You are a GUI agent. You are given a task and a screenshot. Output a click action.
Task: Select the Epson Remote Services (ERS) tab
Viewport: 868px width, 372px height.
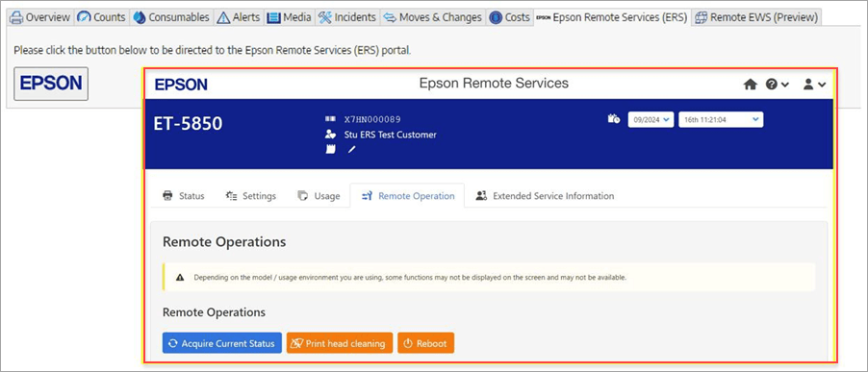pyautogui.click(x=612, y=17)
